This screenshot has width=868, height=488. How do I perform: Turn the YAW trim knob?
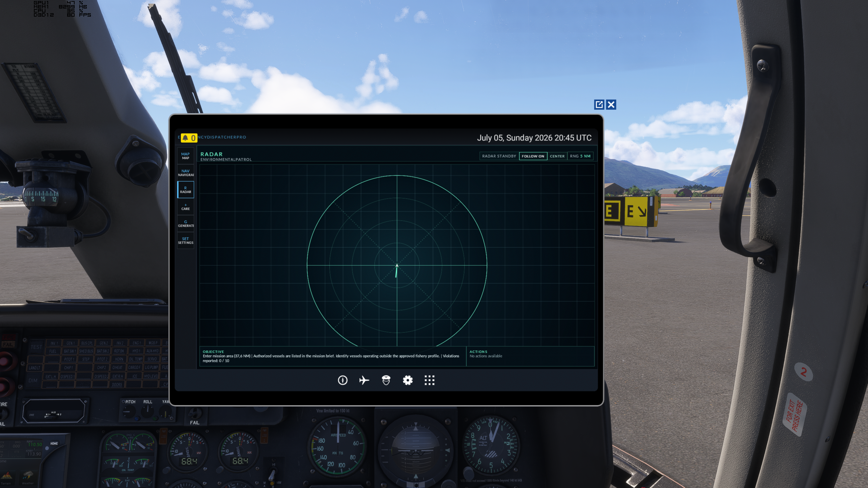[165, 412]
